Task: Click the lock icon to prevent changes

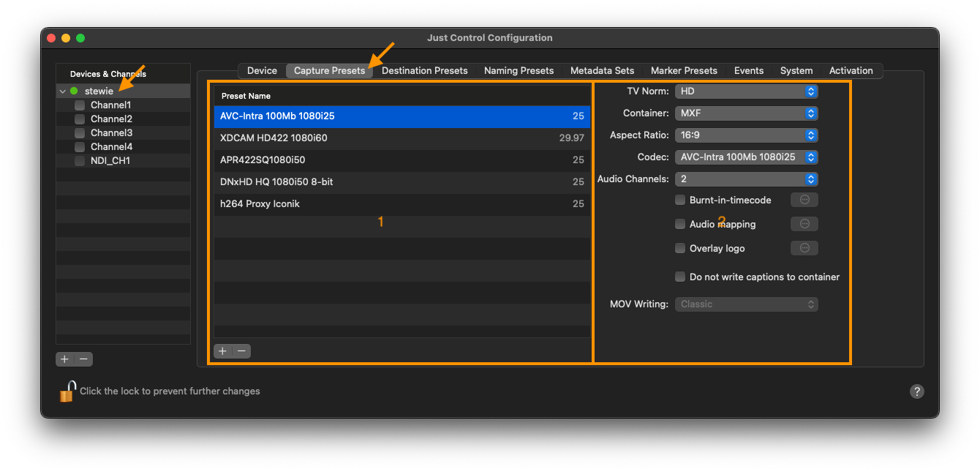Action: pos(67,392)
